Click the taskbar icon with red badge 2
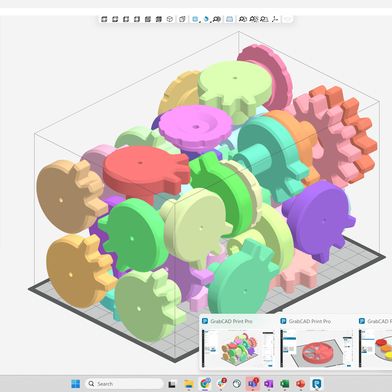This screenshot has height=392, width=392. tap(221, 384)
